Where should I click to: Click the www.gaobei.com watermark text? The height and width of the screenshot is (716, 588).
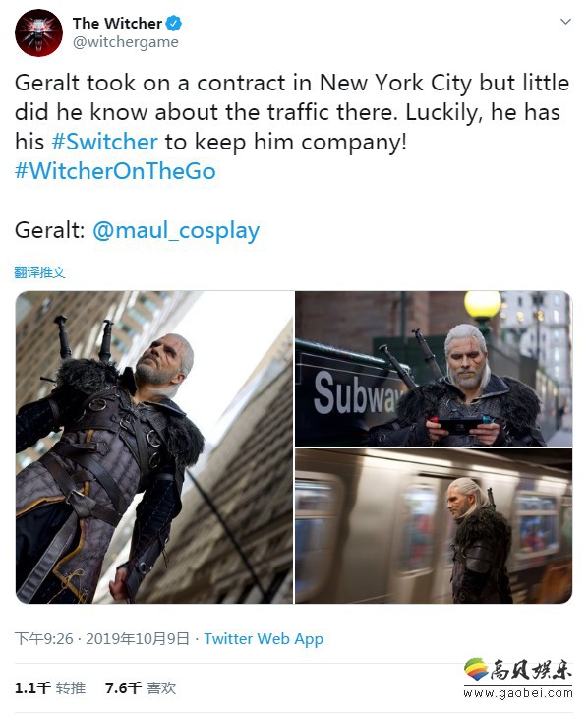pyautogui.click(x=517, y=693)
